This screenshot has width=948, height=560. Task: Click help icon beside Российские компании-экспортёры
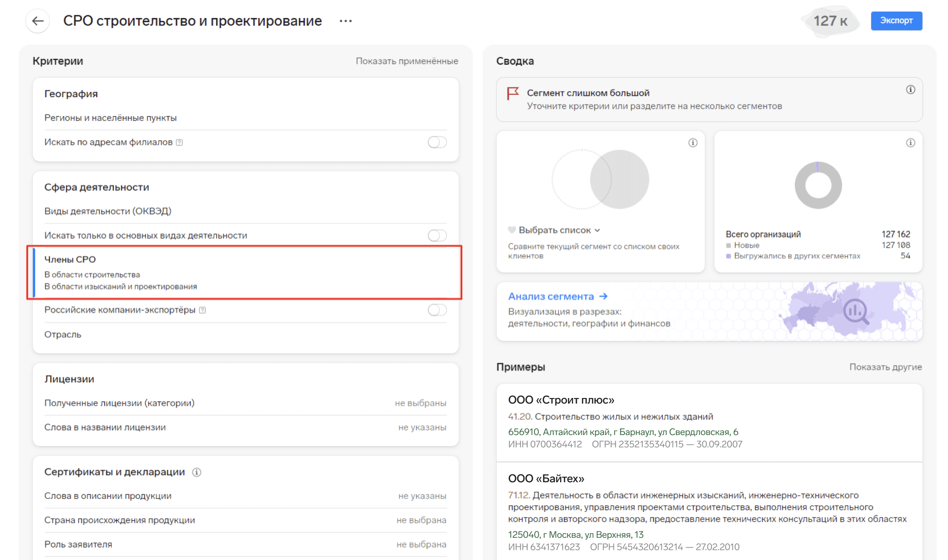pyautogui.click(x=202, y=310)
